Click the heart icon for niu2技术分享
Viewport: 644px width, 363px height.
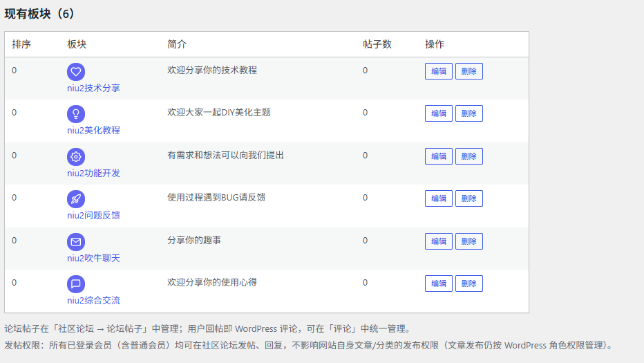coord(76,71)
